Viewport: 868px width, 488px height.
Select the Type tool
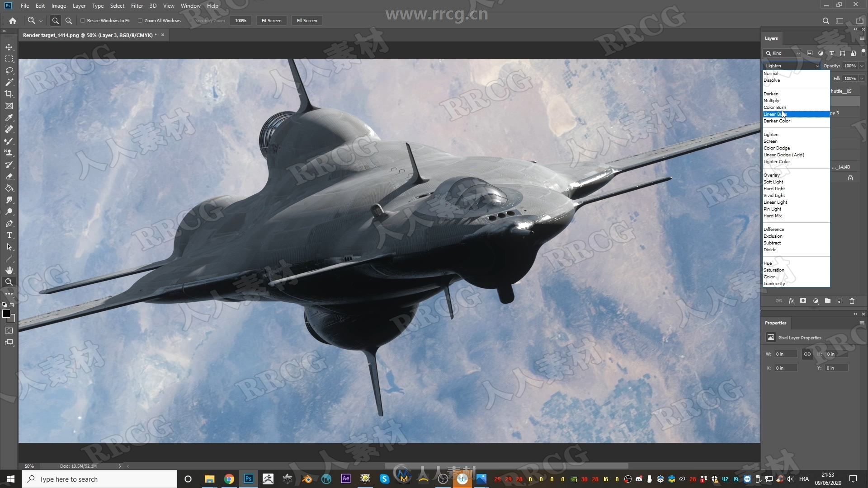coord(8,235)
